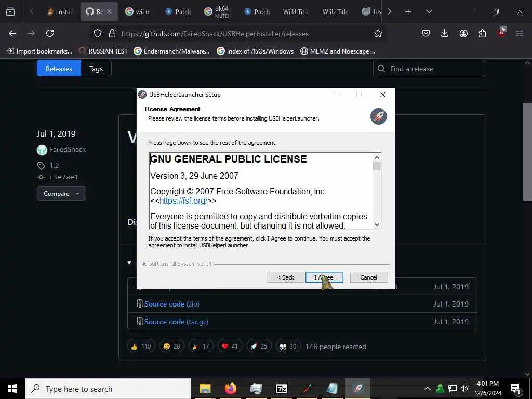This screenshot has height=399, width=532.
Task: Close the current GitHub releases tab
Action: [109, 11]
